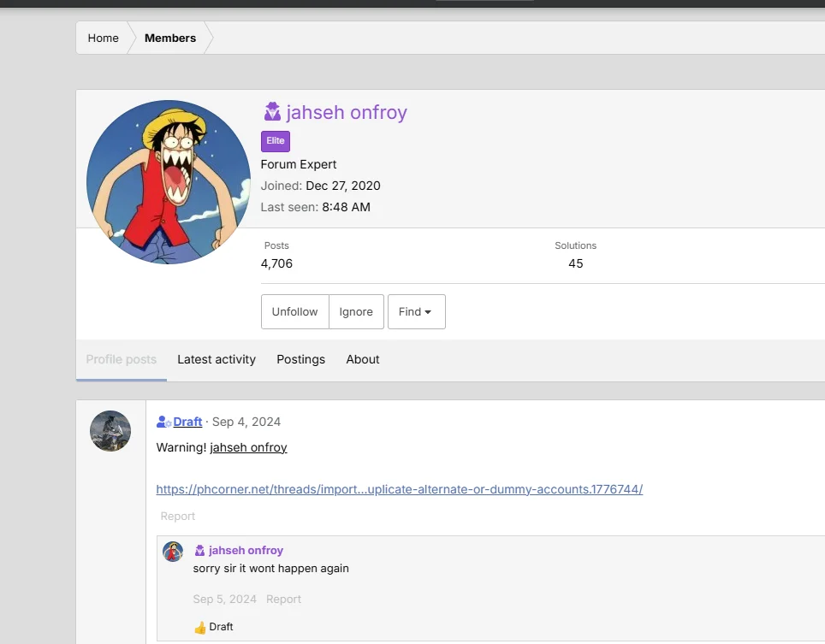Open jahseh onfroy's name in the comment
This screenshot has height=644, width=825.
246,551
